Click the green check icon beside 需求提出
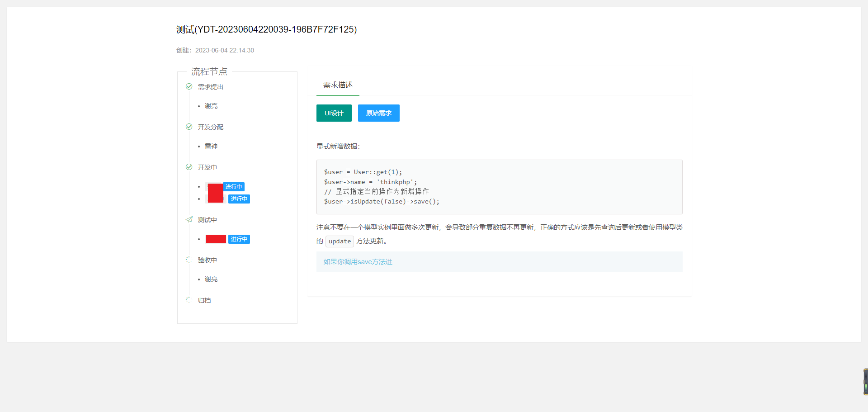Screen dimensions: 868x412 pyautogui.click(x=189, y=86)
